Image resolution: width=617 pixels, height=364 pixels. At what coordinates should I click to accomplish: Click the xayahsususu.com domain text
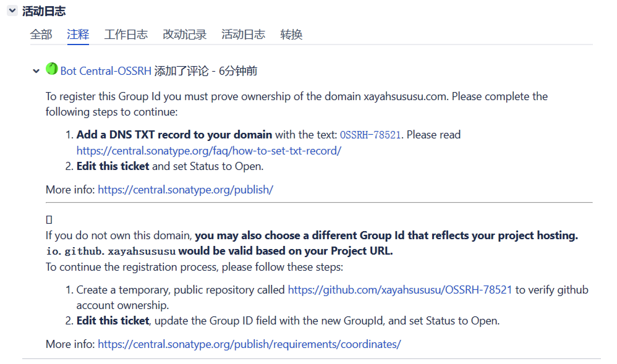click(x=403, y=96)
